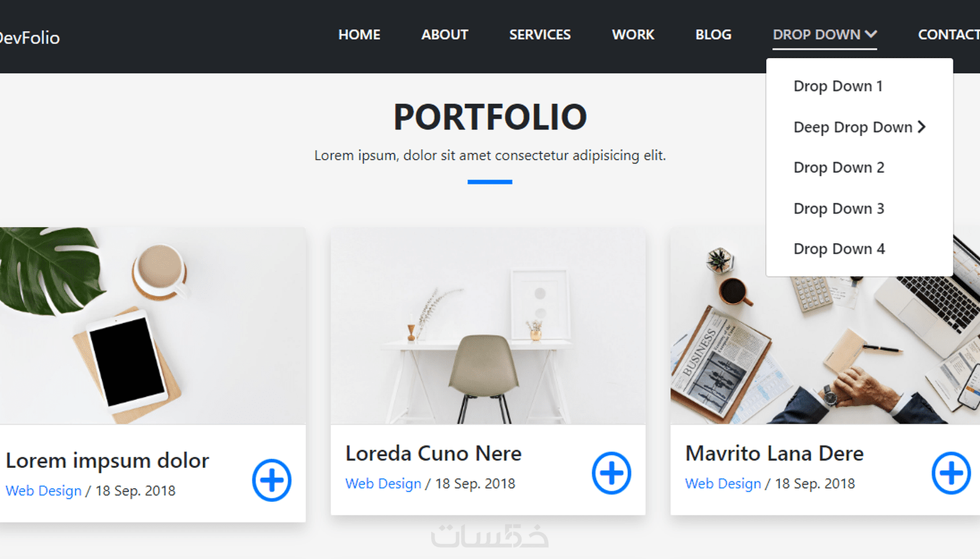View the white desk and chair thumbnail

[x=488, y=326]
